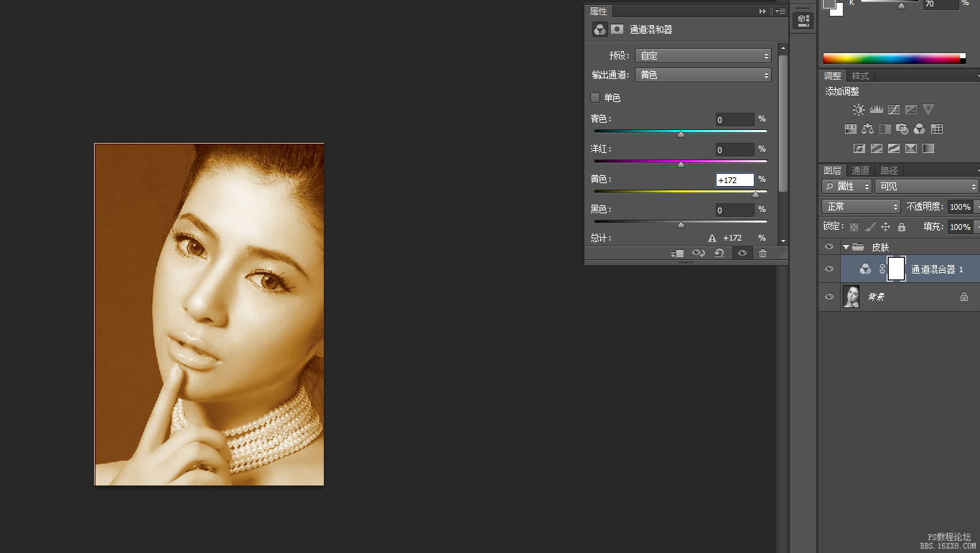Switch to the 属性 tab
The image size is (980, 553).
598,11
